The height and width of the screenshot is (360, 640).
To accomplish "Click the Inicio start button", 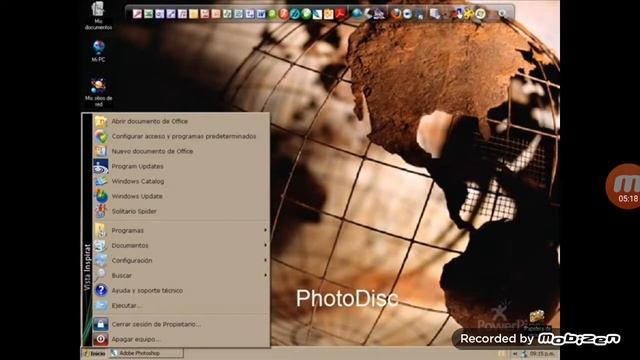I will coord(95,353).
